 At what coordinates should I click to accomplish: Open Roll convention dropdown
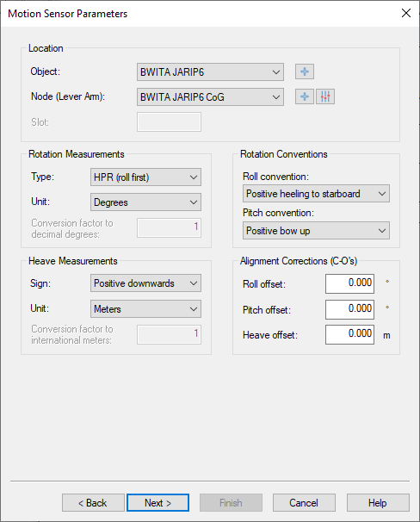pyautogui.click(x=316, y=194)
